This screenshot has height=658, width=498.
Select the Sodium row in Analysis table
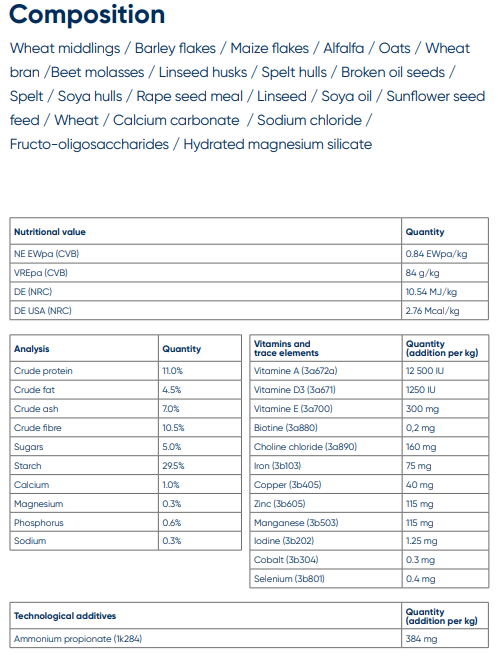(125, 541)
